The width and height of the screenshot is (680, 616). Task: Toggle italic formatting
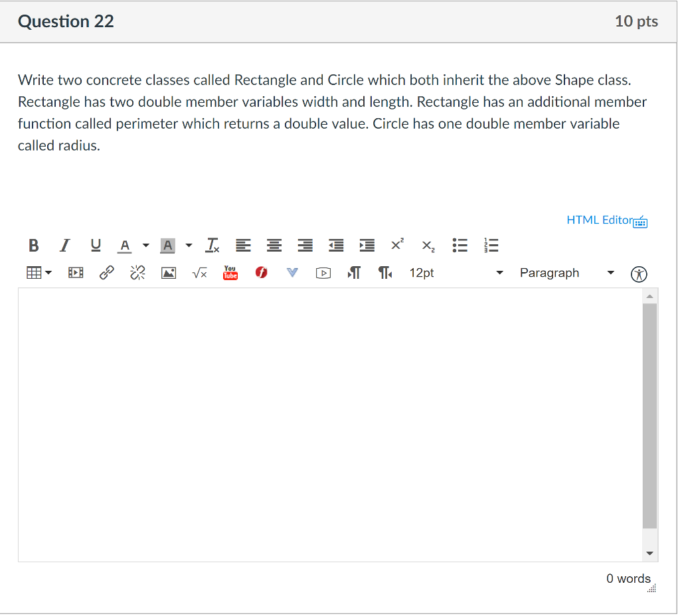coord(64,246)
